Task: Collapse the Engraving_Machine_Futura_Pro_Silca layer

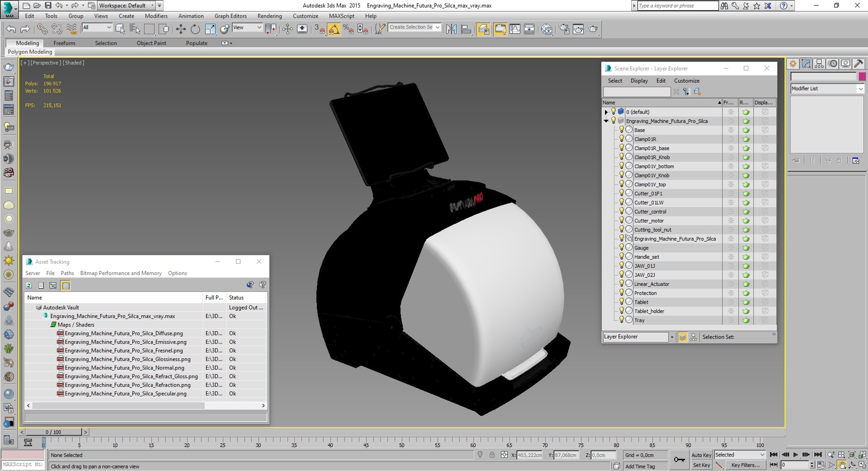Action: 606,121
